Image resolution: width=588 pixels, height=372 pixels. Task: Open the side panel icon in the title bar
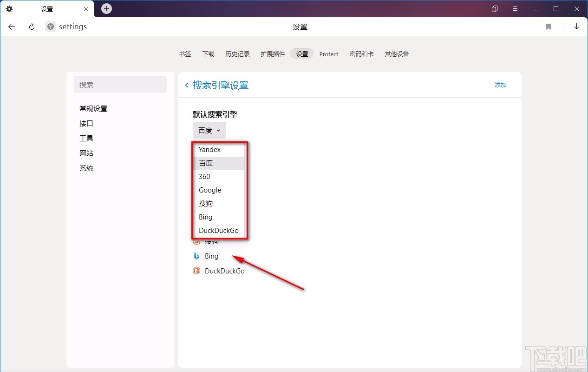pyautogui.click(x=494, y=8)
